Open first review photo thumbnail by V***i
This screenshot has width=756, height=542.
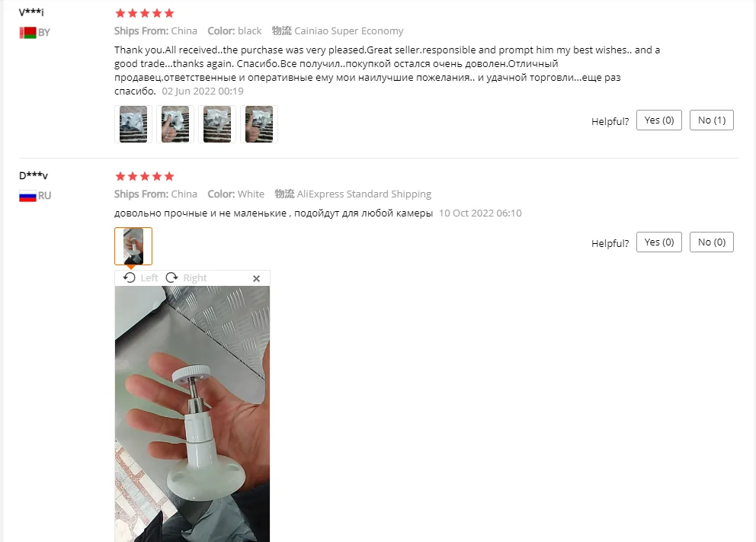point(133,124)
